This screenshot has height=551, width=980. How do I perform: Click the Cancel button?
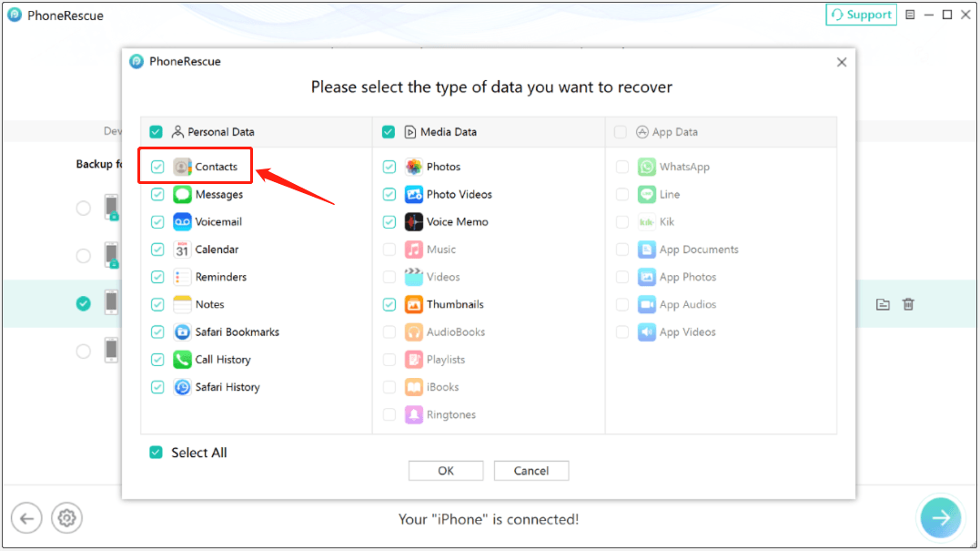point(531,471)
